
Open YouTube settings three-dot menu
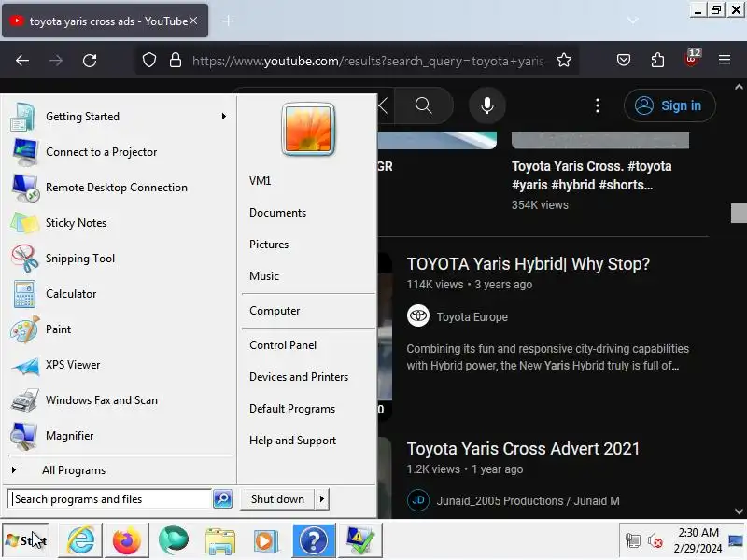[x=598, y=105]
